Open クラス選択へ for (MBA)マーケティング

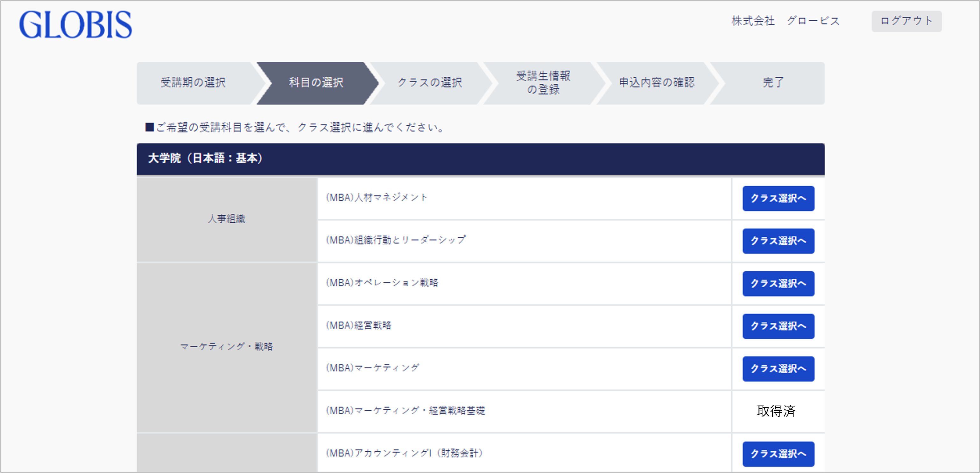pyautogui.click(x=778, y=368)
